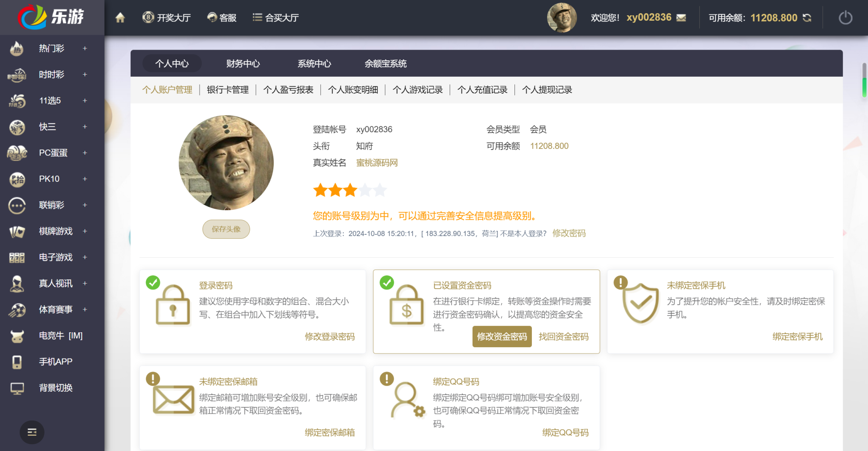Click the power logout icon

(x=845, y=18)
